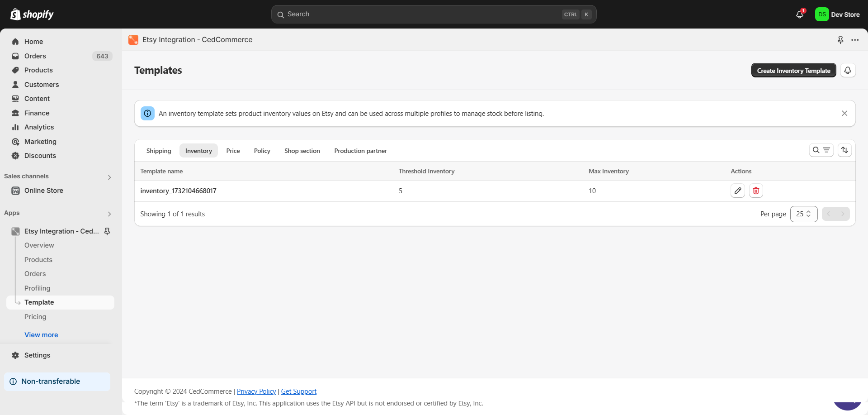
Task: Open the Get Support link
Action: 299,391
